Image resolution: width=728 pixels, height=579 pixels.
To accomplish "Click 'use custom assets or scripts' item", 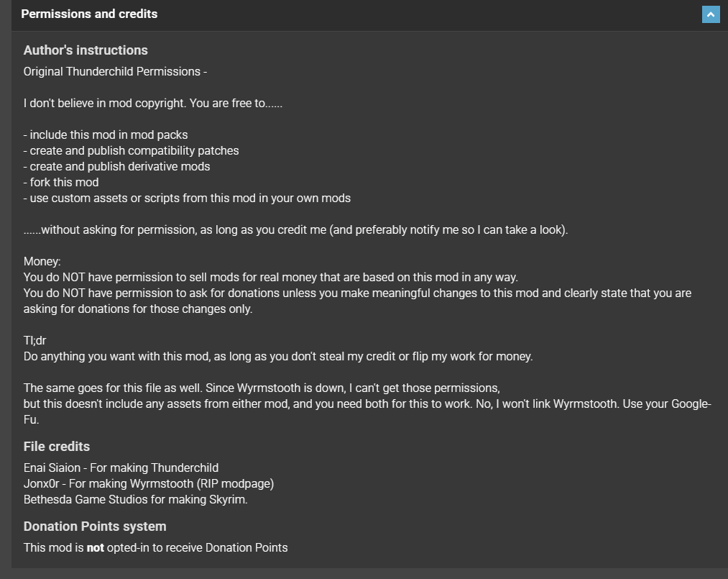I will point(187,198).
